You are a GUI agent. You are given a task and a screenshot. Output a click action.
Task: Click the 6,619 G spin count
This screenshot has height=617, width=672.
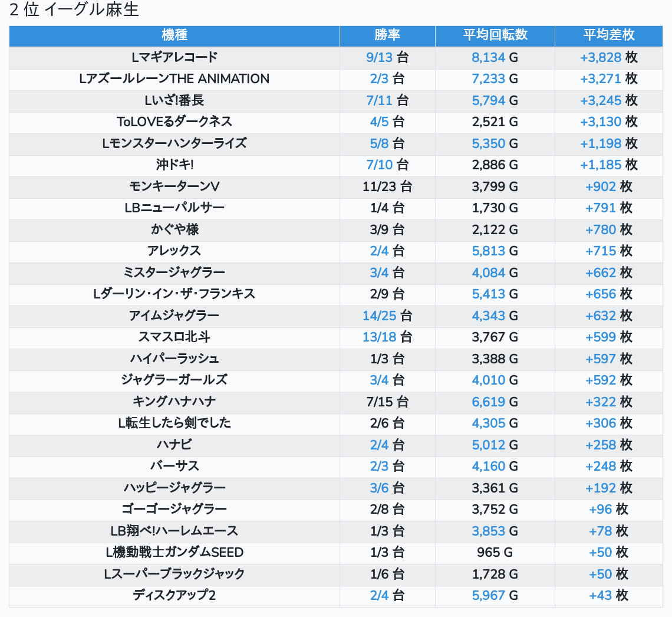pyautogui.click(x=495, y=402)
